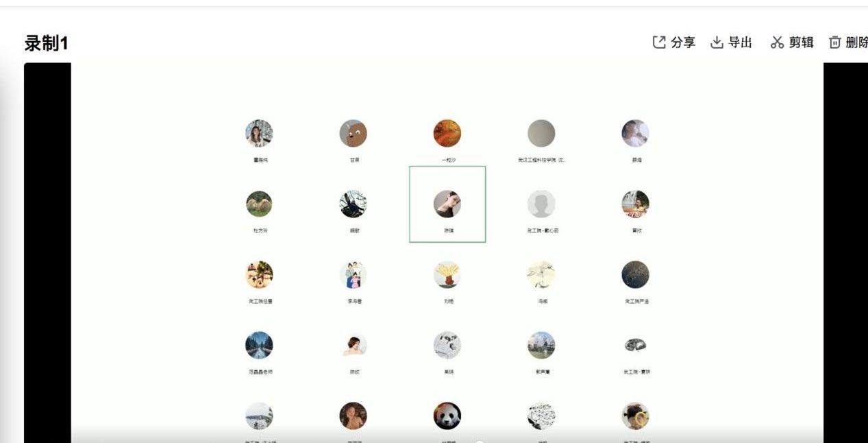Select the yellow flowers in vase avatar
868x443 pixels.
447,274
